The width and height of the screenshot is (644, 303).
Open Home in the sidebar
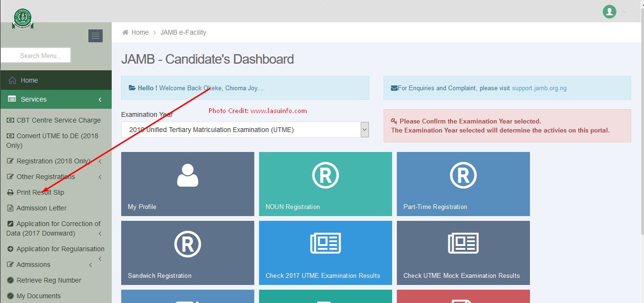point(56,80)
